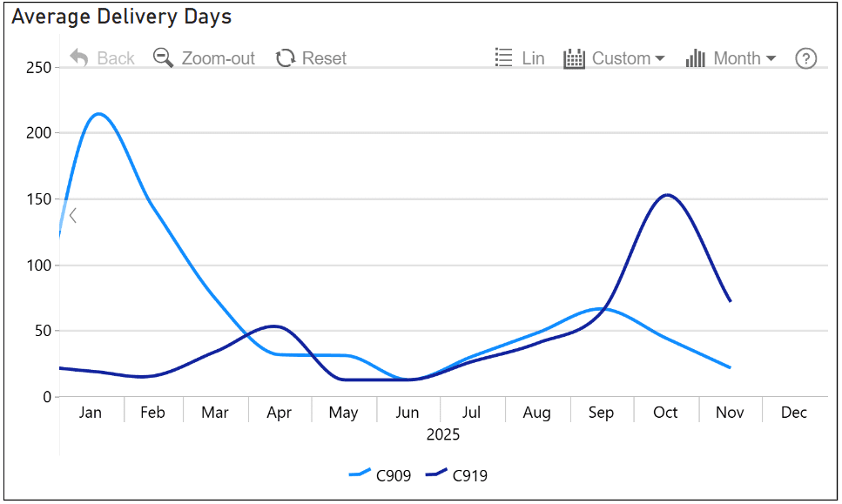Toggle the C909 series in legend

(393, 475)
